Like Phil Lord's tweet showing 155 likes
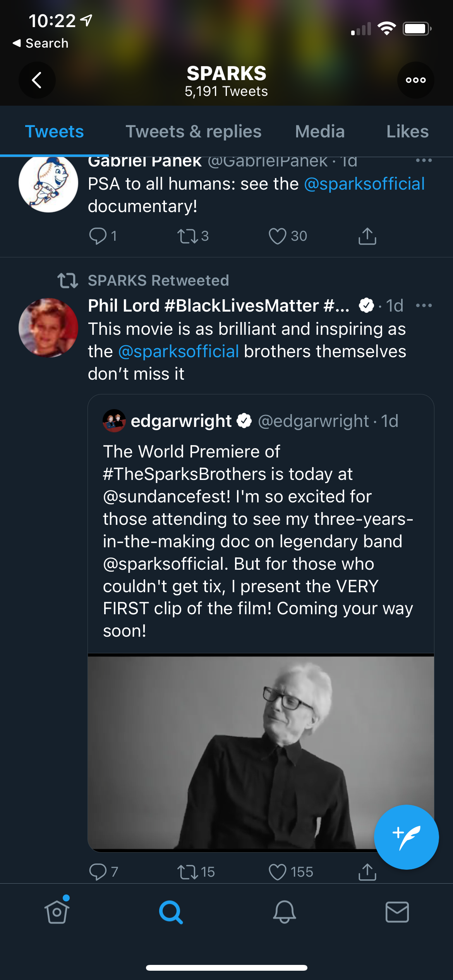 click(x=278, y=872)
